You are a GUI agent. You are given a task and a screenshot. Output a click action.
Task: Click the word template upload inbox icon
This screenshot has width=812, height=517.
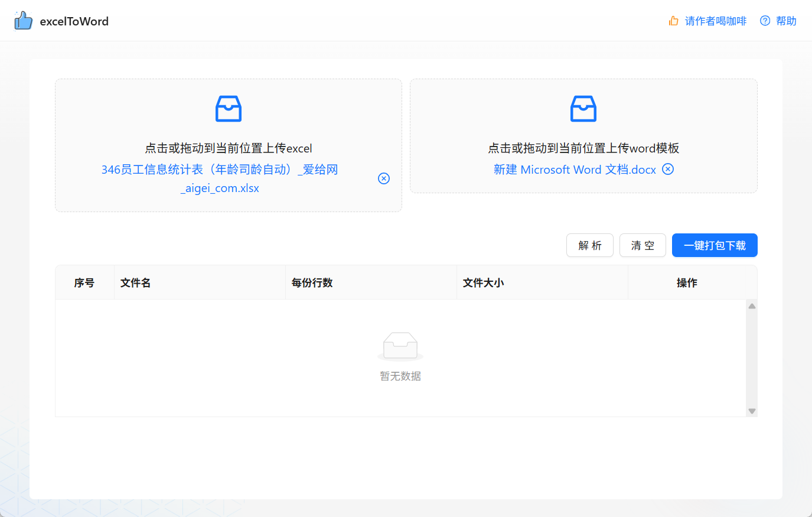583,109
